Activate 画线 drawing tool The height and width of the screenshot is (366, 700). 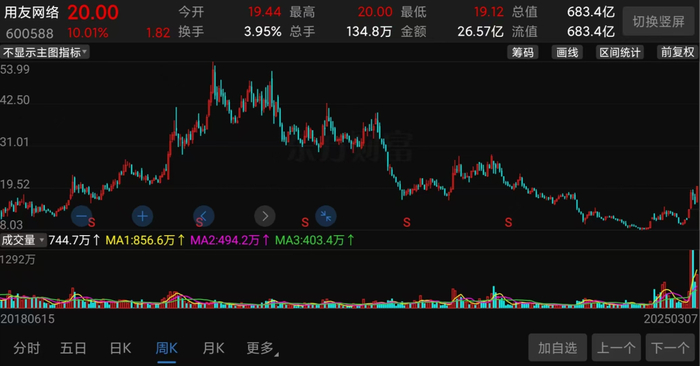[x=567, y=52]
